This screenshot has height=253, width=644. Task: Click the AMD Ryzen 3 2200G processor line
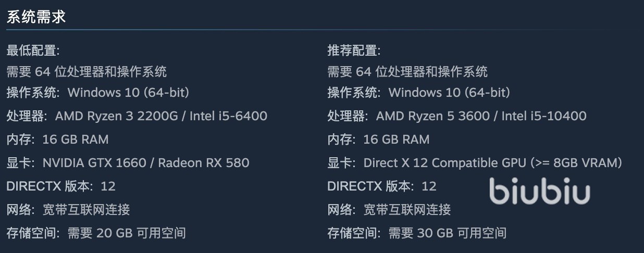pos(137,116)
